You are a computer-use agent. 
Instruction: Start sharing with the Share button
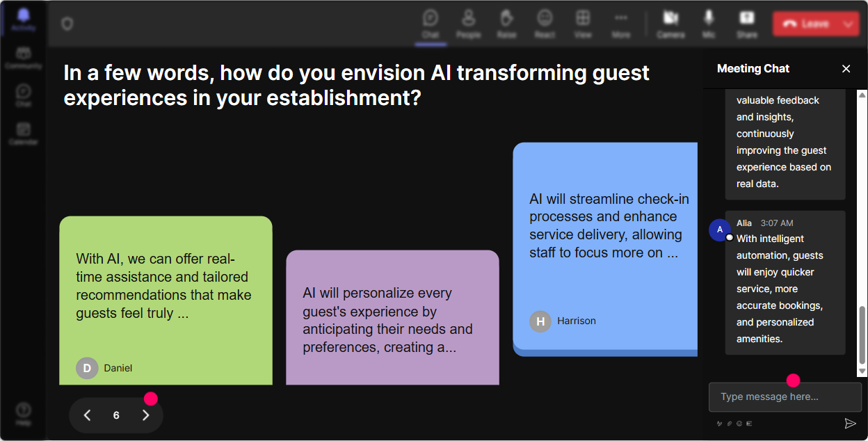tap(747, 24)
